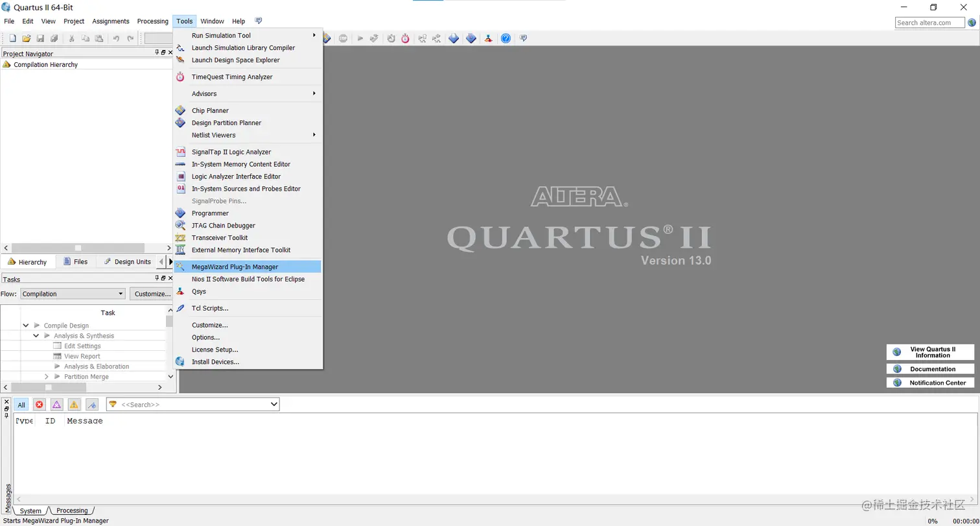Switch to the Processing messages tab
This screenshot has height=526, width=980.
(72, 510)
